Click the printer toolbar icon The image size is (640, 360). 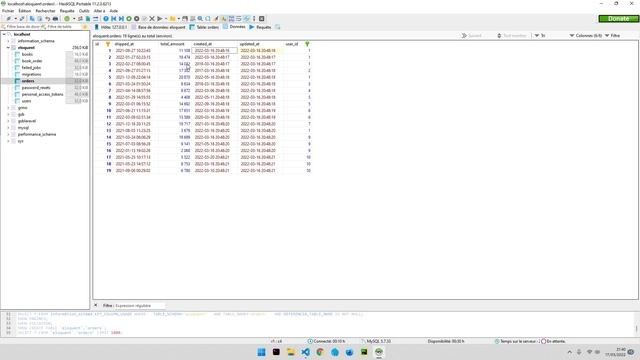click(x=56, y=19)
